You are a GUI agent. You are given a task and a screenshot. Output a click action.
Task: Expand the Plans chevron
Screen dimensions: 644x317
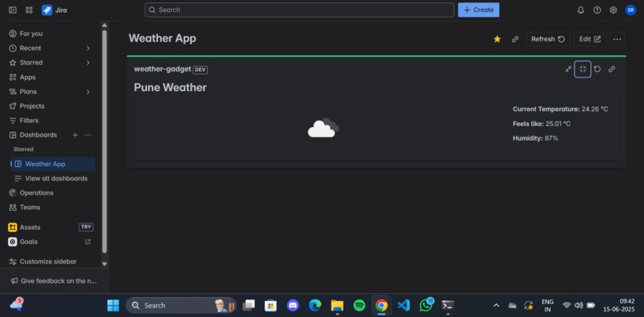[x=88, y=92]
